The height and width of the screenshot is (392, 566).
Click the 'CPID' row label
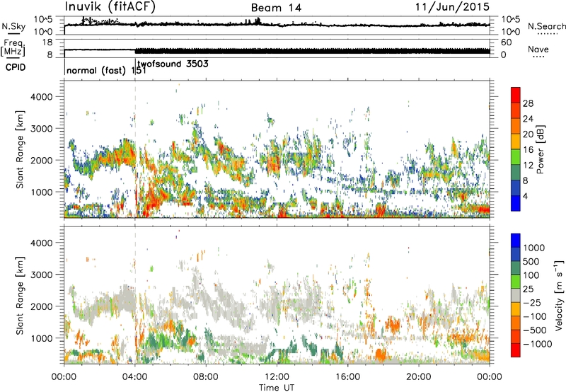[16, 67]
